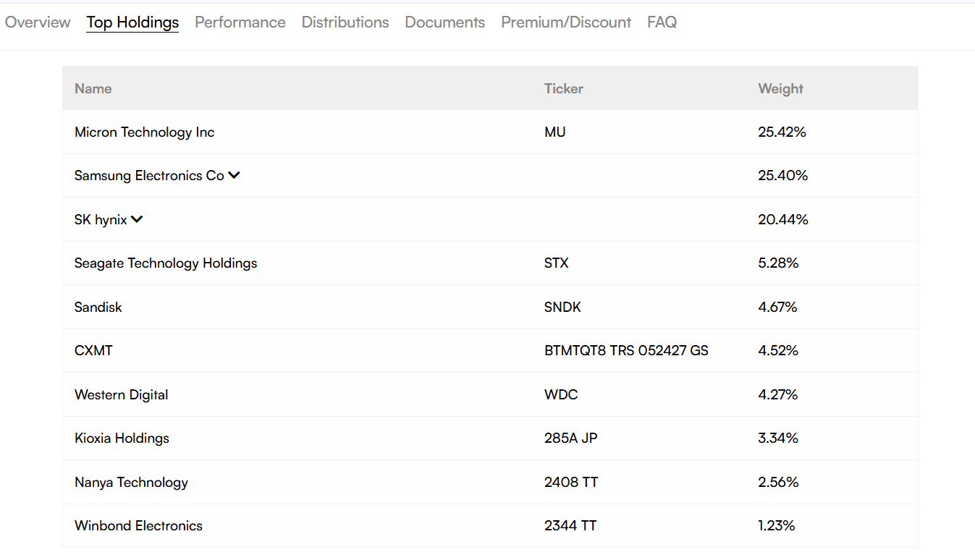Click the 5.28% weight value
Viewport: 975px width, 560px height.
pyautogui.click(x=778, y=263)
